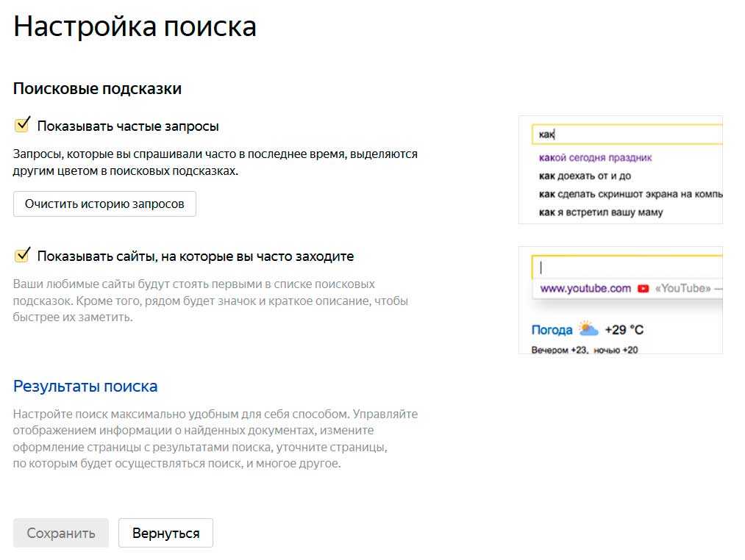Toggle 'Показывать сайты, на которые вы часто заходите' checkbox
Image resolution: width=745 pixels, height=560 pixels.
coord(22,255)
